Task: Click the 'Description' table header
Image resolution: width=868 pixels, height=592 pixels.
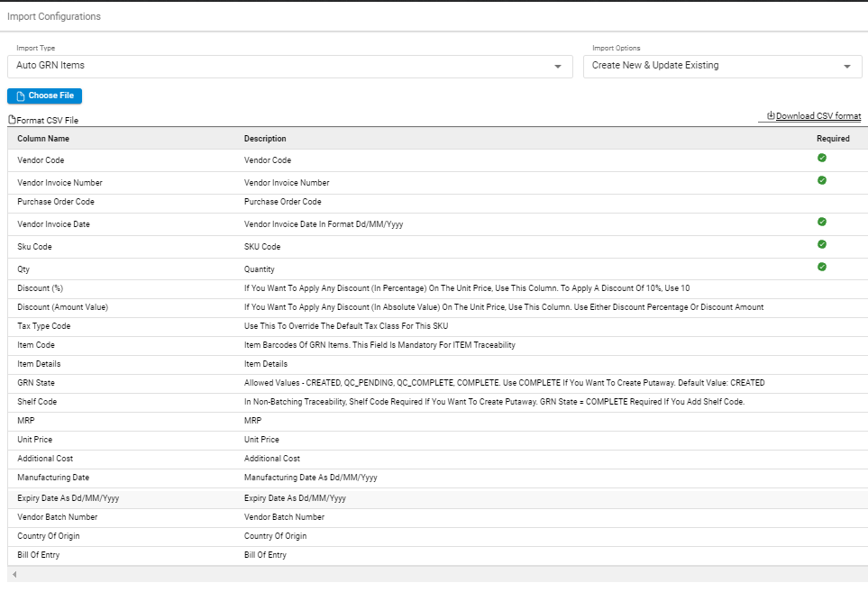Action: (x=265, y=139)
